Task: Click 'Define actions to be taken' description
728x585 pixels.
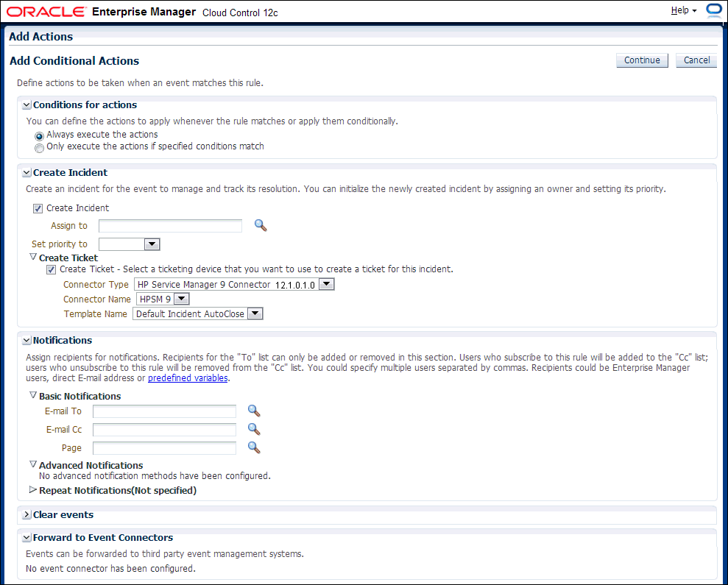Action: tap(140, 83)
